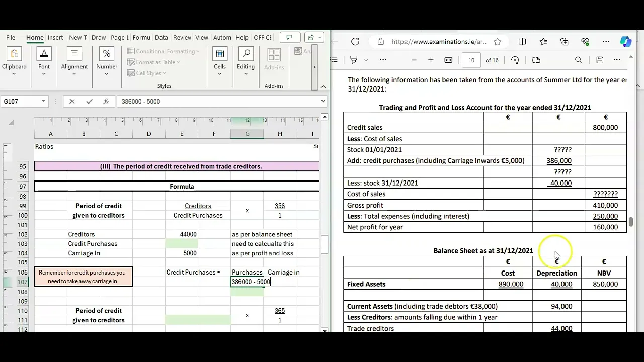This screenshot has width=644, height=362.
Task: Open the Number format group
Action: 107,62
